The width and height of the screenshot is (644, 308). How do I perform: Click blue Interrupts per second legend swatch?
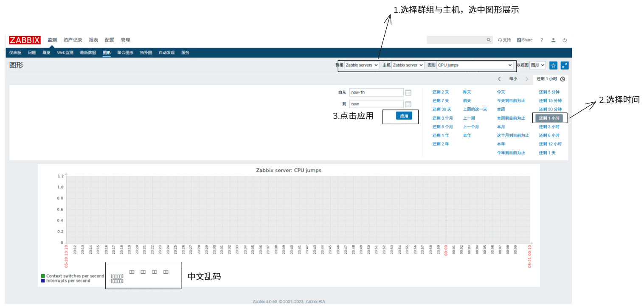click(43, 281)
